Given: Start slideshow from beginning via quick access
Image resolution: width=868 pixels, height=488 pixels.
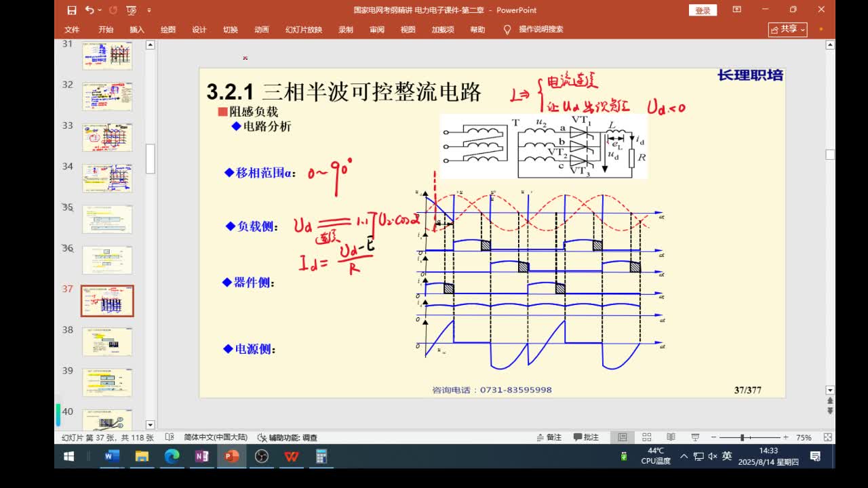Looking at the screenshot, I should coord(132,10).
